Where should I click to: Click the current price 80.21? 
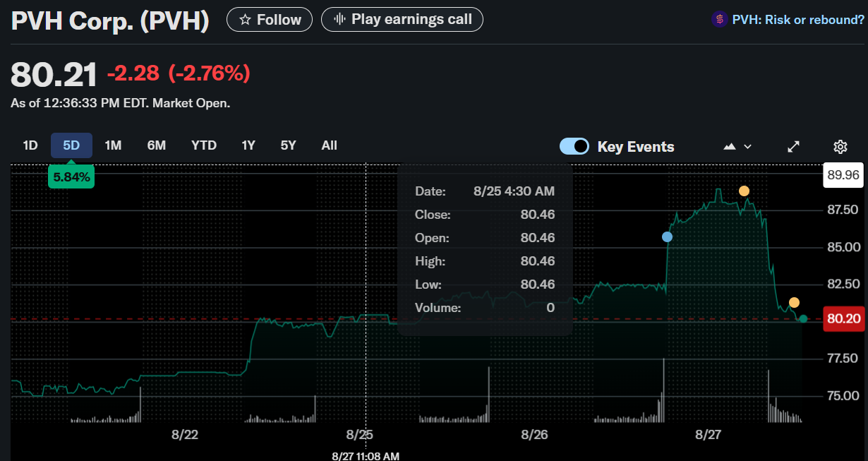[54, 74]
